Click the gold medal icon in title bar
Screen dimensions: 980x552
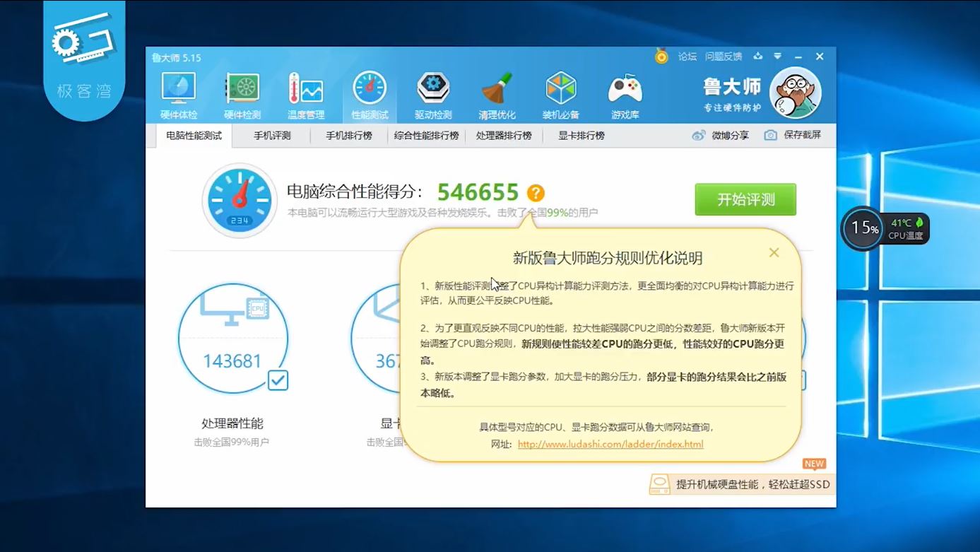(661, 57)
